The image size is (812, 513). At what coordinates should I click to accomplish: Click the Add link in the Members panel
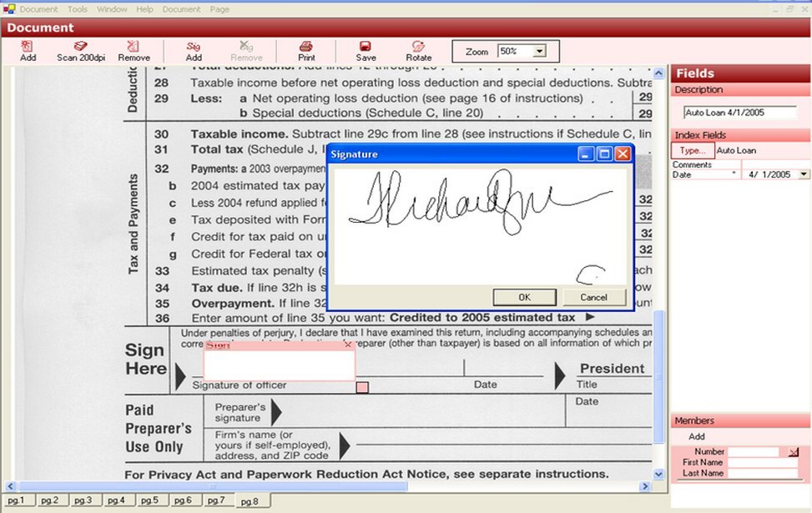(x=697, y=436)
